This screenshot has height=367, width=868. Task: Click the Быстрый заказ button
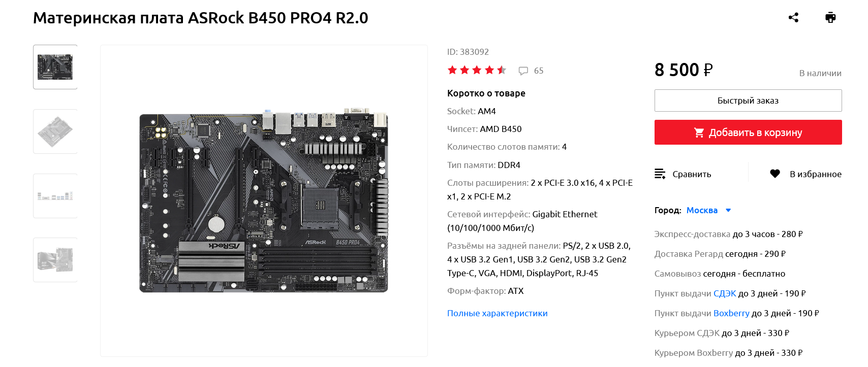pyautogui.click(x=748, y=101)
